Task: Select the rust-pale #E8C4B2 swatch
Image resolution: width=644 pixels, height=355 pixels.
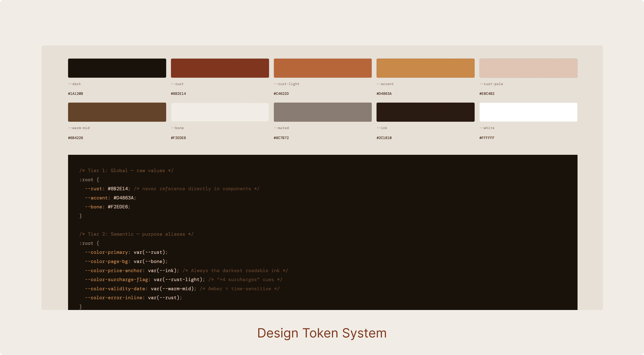Action: [528, 68]
